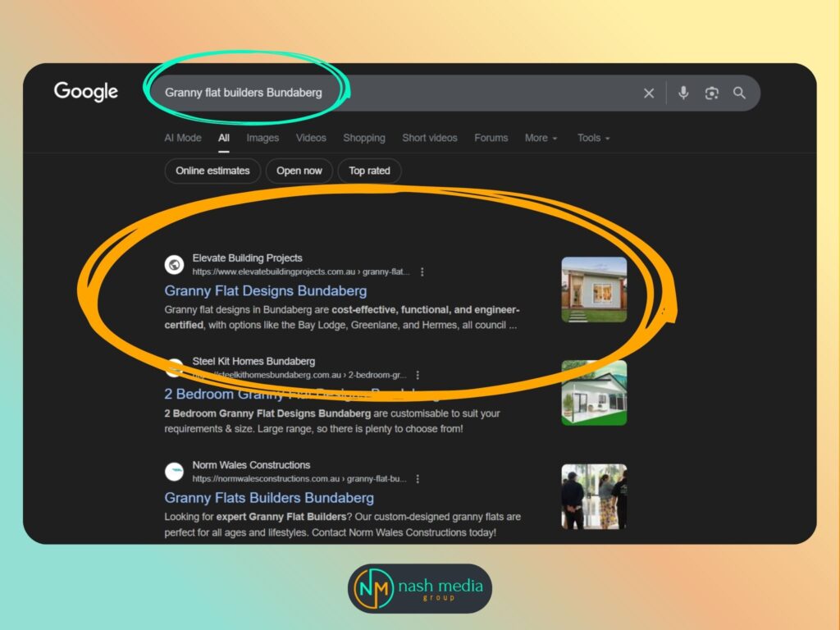This screenshot has width=840, height=630.
Task: Expand the More results dropdown
Action: point(541,138)
